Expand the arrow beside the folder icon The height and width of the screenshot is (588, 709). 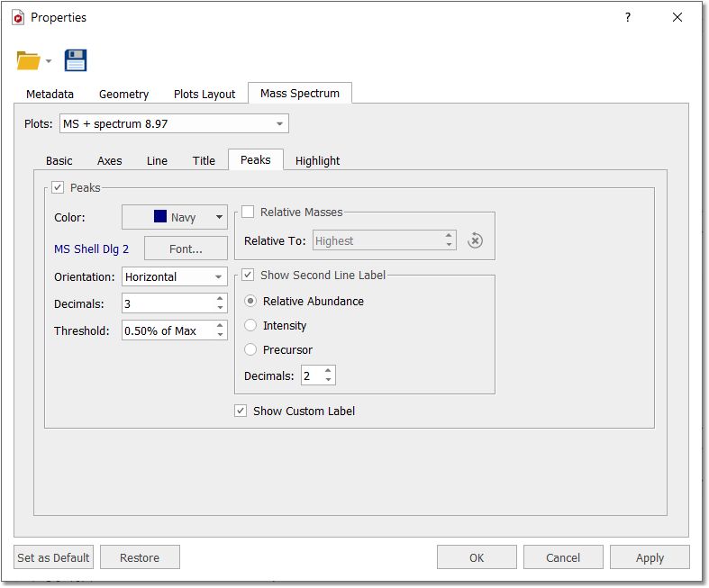[x=49, y=61]
